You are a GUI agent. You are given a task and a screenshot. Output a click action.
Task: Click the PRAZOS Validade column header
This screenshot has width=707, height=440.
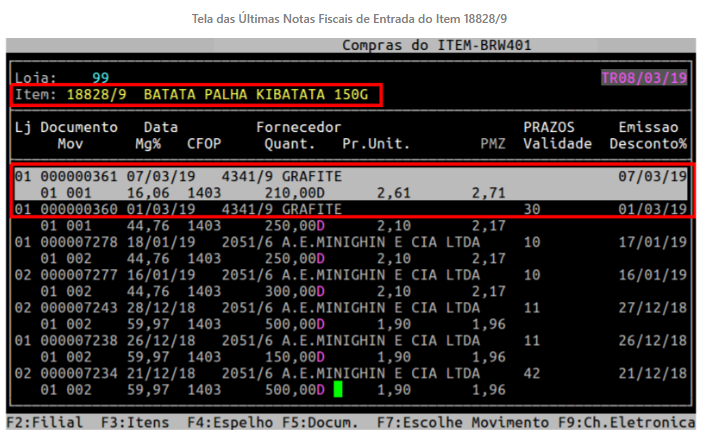click(x=551, y=136)
